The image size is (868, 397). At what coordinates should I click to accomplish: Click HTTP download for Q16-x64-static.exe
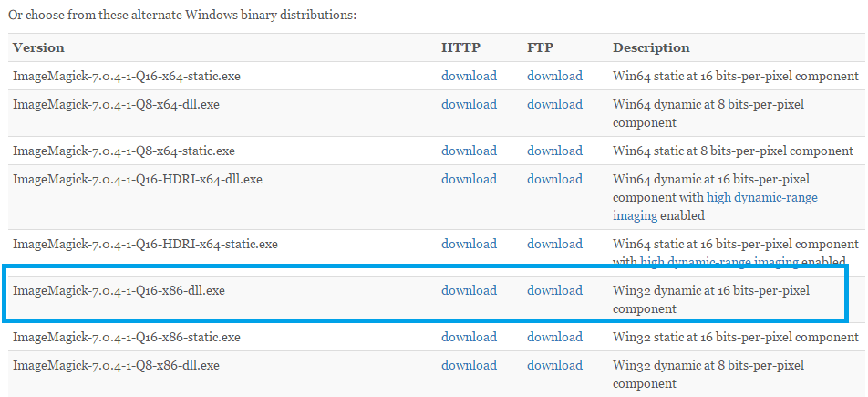469,76
